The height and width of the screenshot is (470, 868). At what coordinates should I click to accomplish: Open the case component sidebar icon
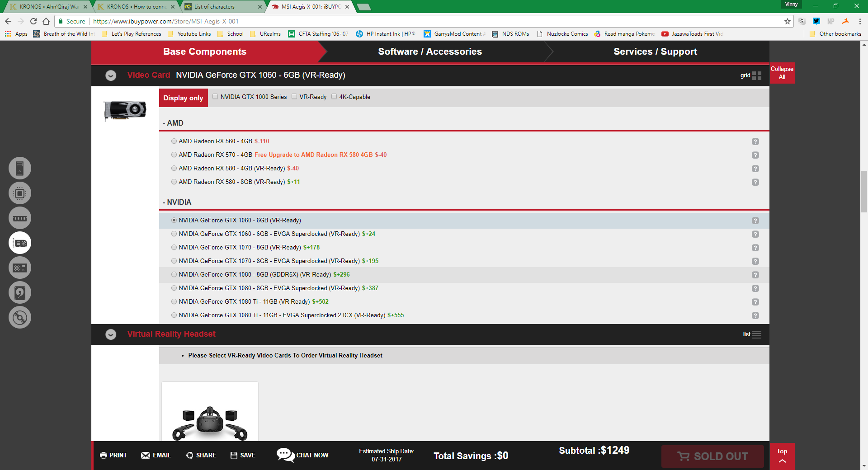click(x=20, y=168)
